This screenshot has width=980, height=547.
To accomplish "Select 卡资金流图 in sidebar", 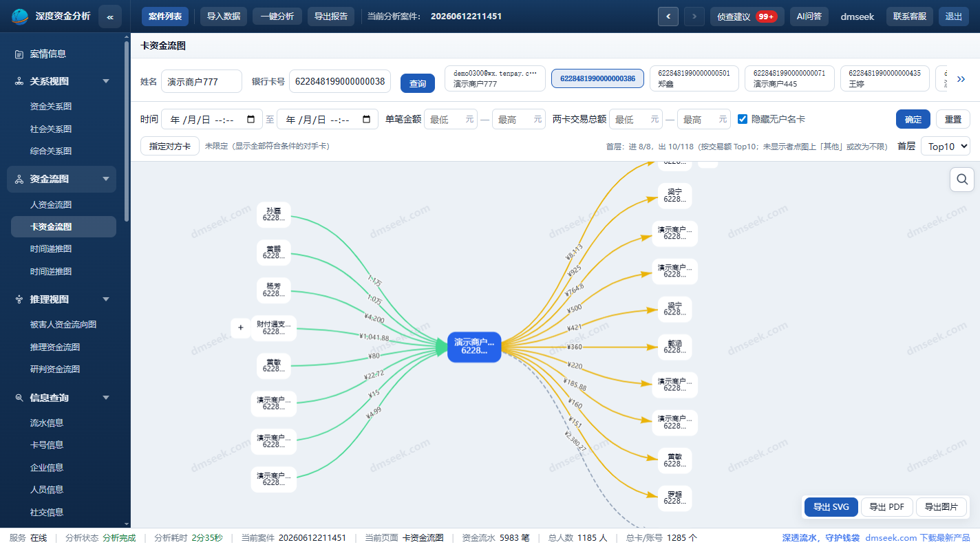I will 63,226.
